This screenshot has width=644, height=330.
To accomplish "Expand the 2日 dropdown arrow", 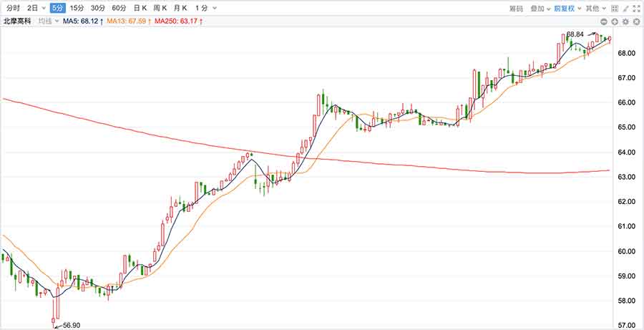I will [x=44, y=9].
